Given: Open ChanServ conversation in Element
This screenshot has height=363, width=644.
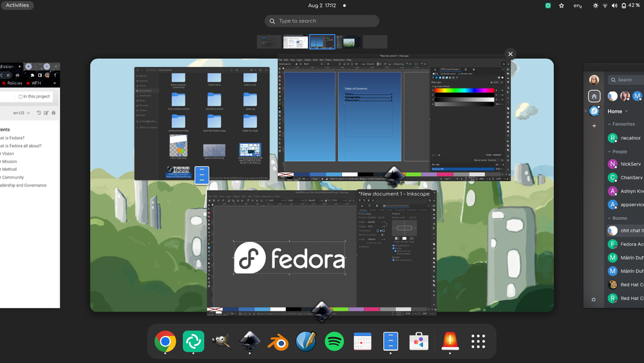Looking at the screenshot, I should click(x=625, y=177).
